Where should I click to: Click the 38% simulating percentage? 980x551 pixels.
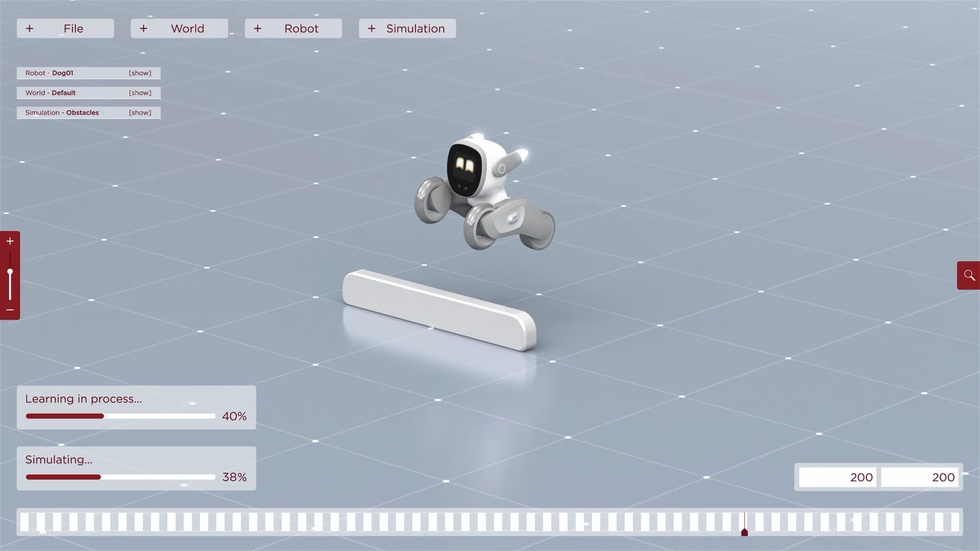234,477
